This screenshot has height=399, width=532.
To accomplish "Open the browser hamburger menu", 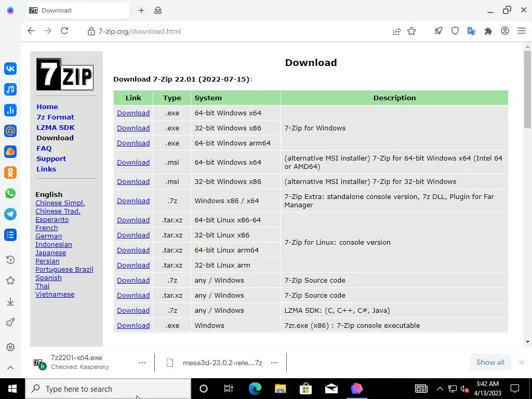I will 522,31.
